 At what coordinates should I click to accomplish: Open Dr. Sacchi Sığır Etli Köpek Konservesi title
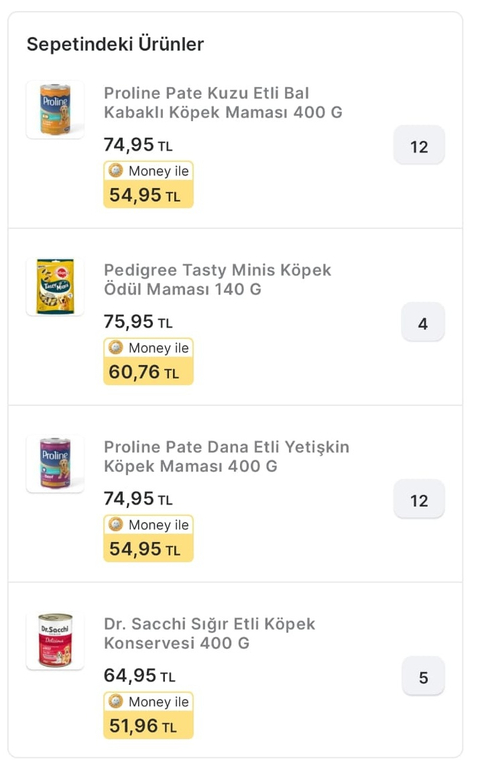[x=209, y=633]
